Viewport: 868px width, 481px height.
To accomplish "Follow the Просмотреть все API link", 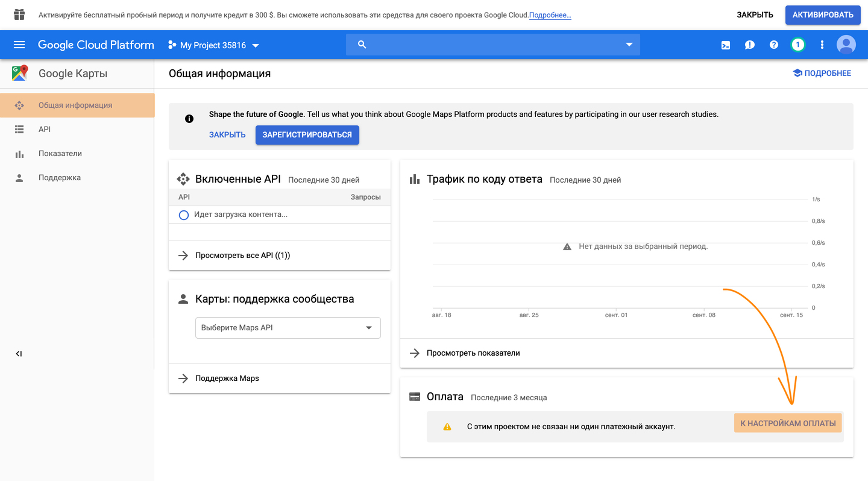I will pos(242,256).
